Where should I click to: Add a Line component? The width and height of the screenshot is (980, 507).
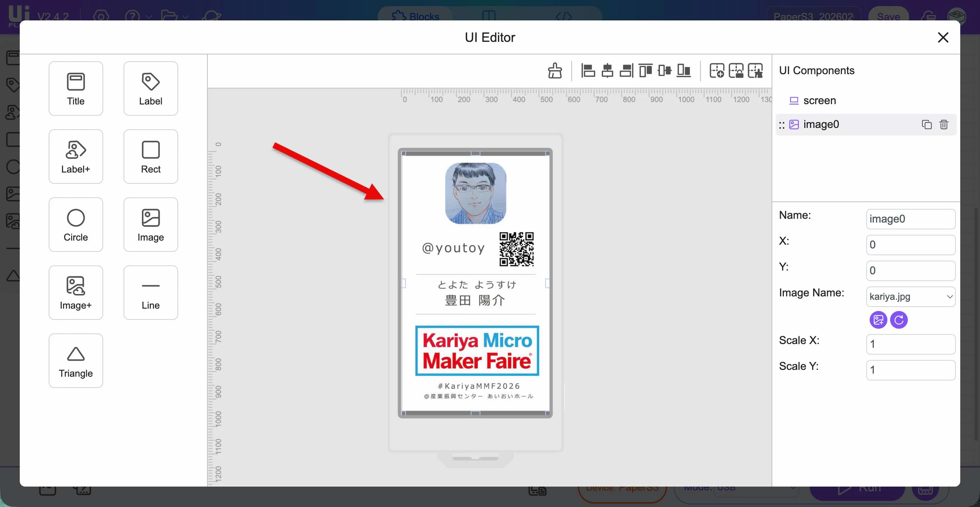tap(151, 293)
